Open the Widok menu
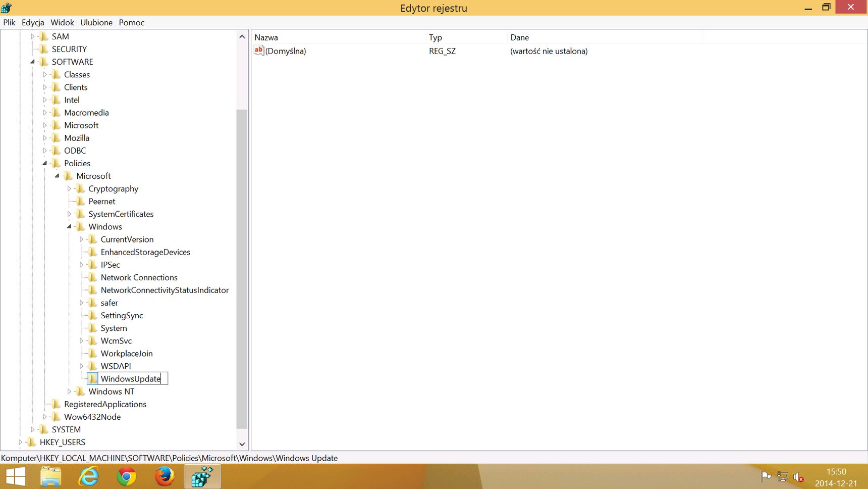The image size is (868, 489). click(62, 22)
